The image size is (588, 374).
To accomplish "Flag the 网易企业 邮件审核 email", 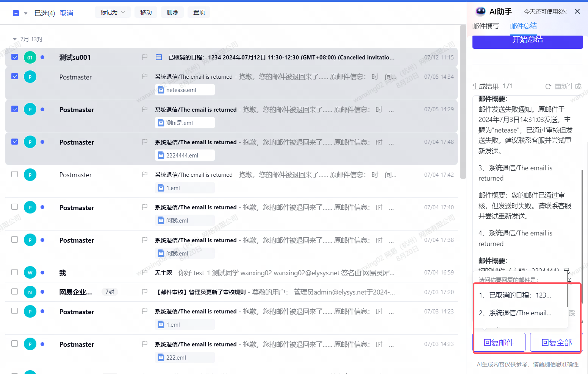I will (145, 292).
